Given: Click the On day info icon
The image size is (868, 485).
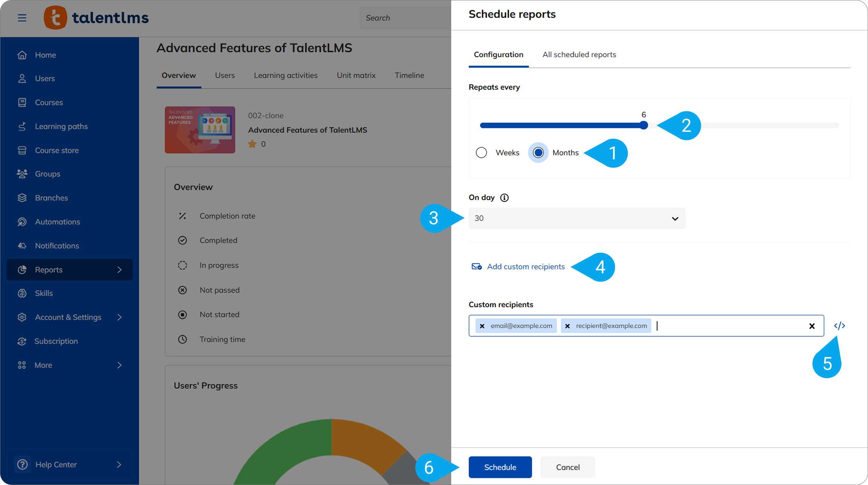Looking at the screenshot, I should click(x=504, y=198).
